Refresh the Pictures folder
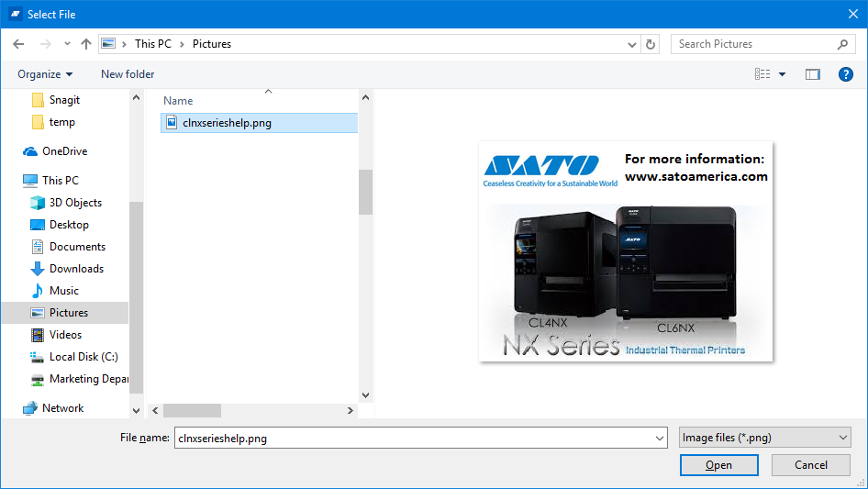The height and width of the screenshot is (489, 868). click(651, 44)
